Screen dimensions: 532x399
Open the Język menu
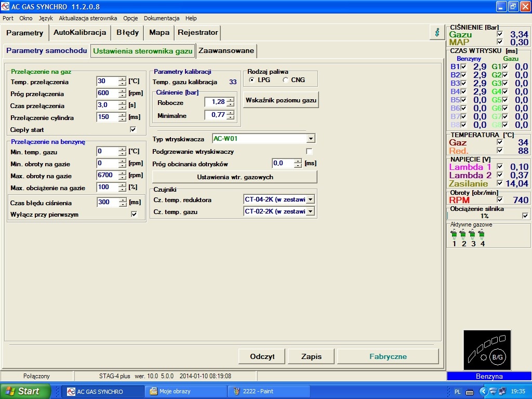[46, 18]
